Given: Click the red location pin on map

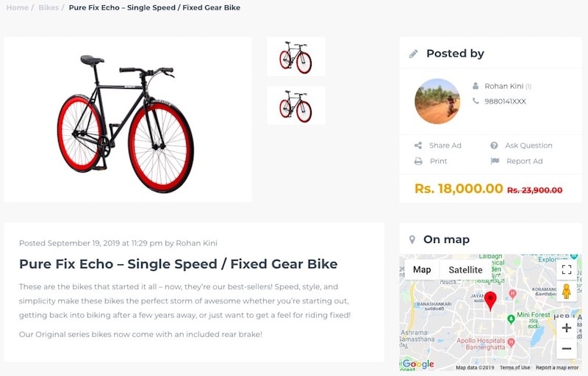Looking at the screenshot, I should pyautogui.click(x=490, y=300).
